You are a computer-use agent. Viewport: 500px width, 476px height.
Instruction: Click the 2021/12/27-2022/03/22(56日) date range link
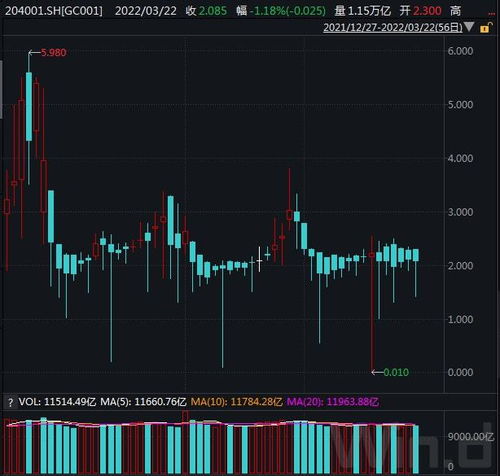[393, 27]
